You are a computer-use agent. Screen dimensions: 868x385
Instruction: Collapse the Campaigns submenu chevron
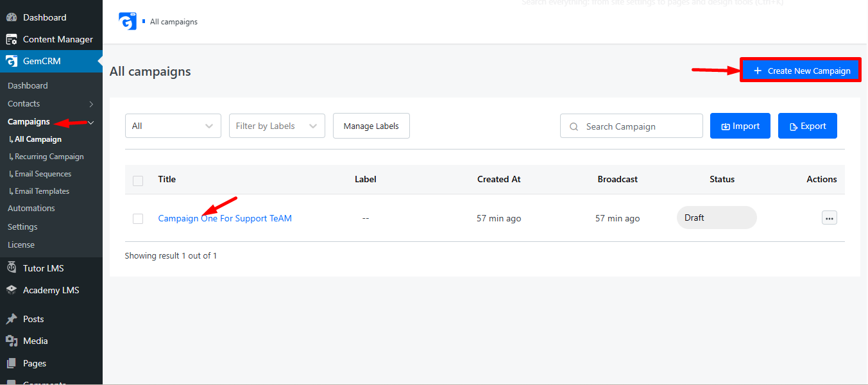[91, 122]
